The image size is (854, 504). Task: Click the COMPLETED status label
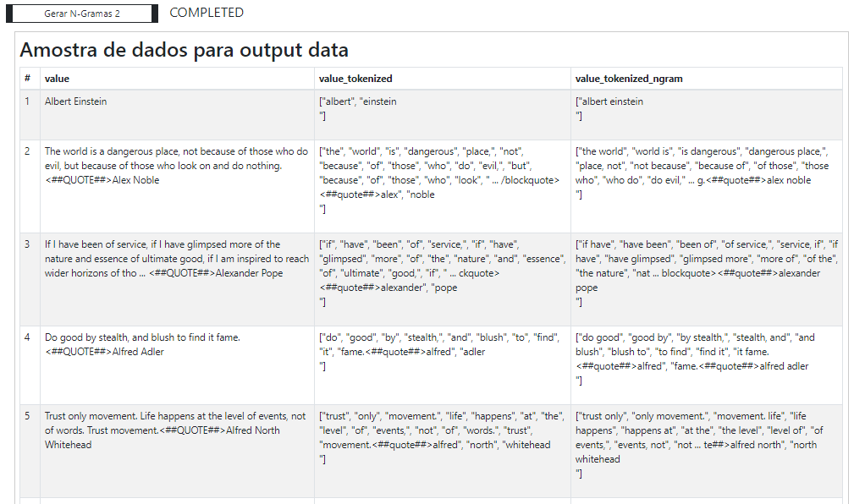207,13
